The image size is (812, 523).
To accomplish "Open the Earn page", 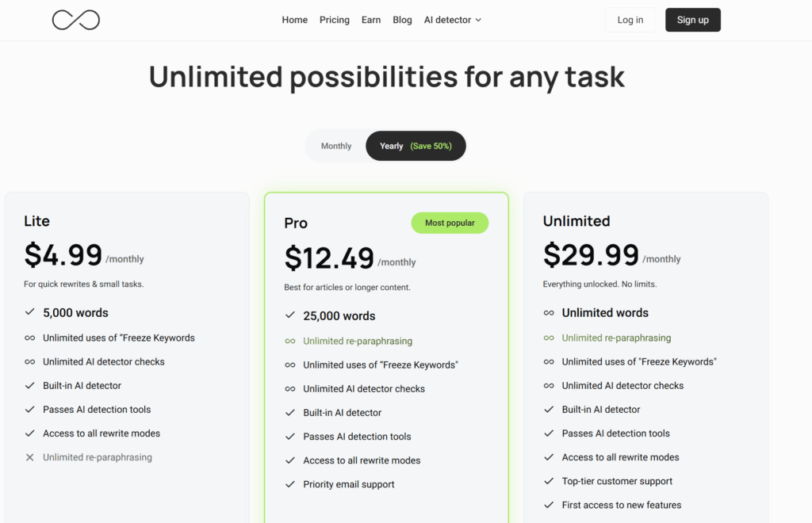I will pos(371,20).
